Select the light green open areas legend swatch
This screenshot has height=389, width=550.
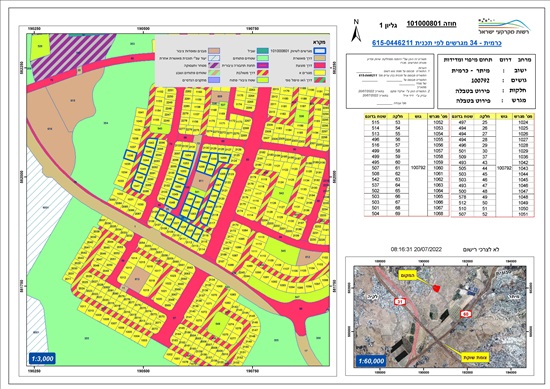[x=263, y=58]
